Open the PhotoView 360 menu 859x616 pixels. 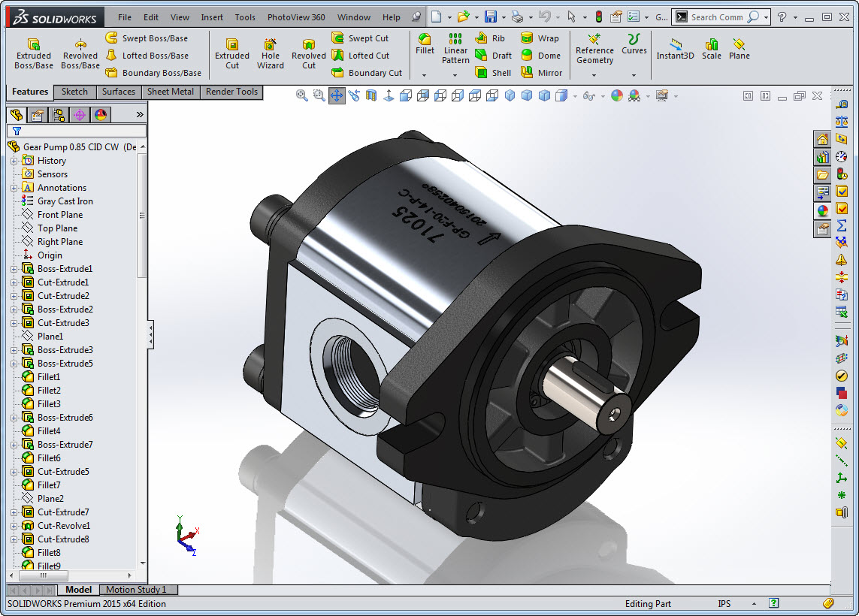click(x=296, y=17)
